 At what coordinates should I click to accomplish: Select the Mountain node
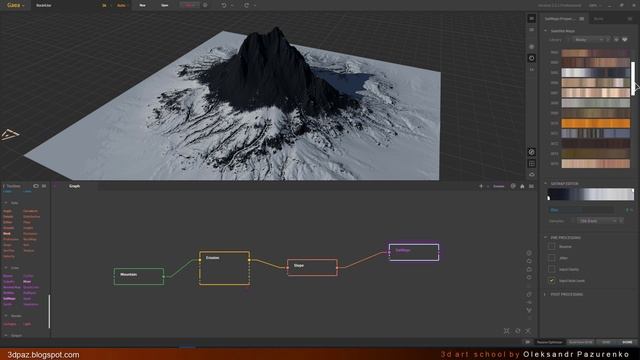pyautogui.click(x=139, y=276)
